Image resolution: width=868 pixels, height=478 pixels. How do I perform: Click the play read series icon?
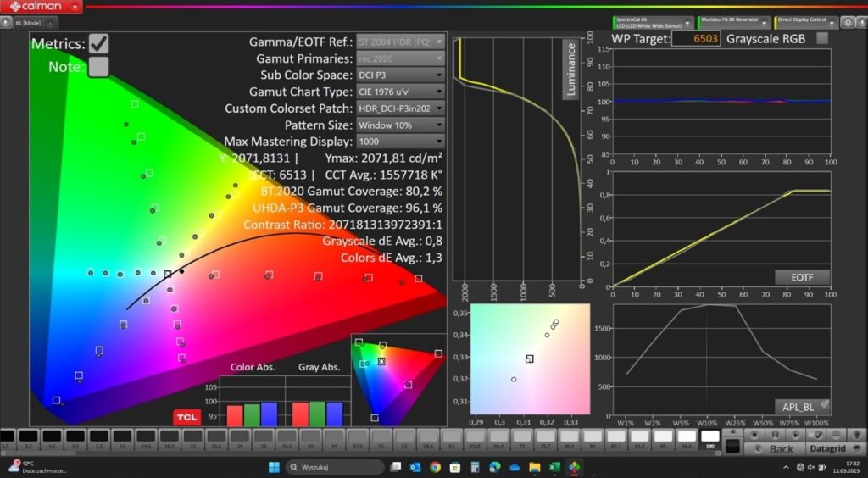795,435
